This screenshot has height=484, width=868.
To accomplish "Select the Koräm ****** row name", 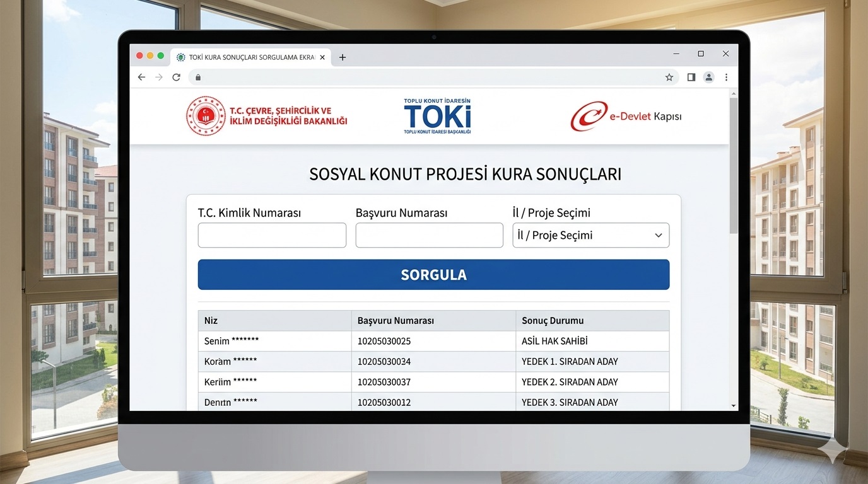I will tap(230, 361).
